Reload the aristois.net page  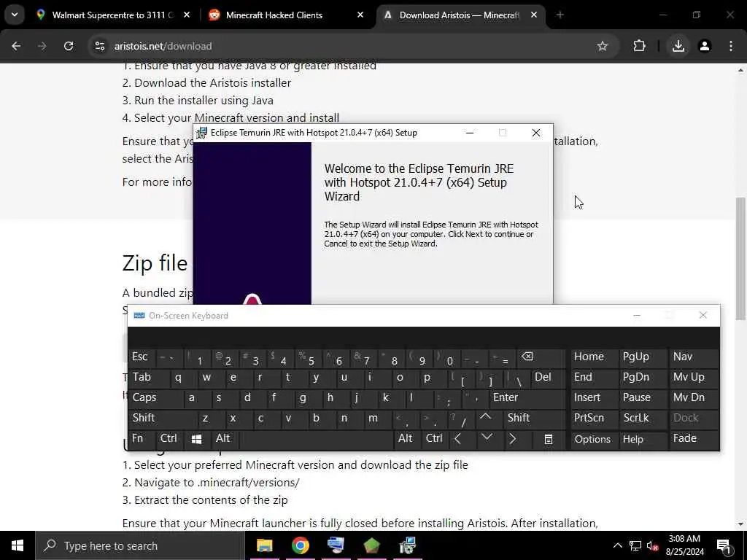pyautogui.click(x=69, y=46)
